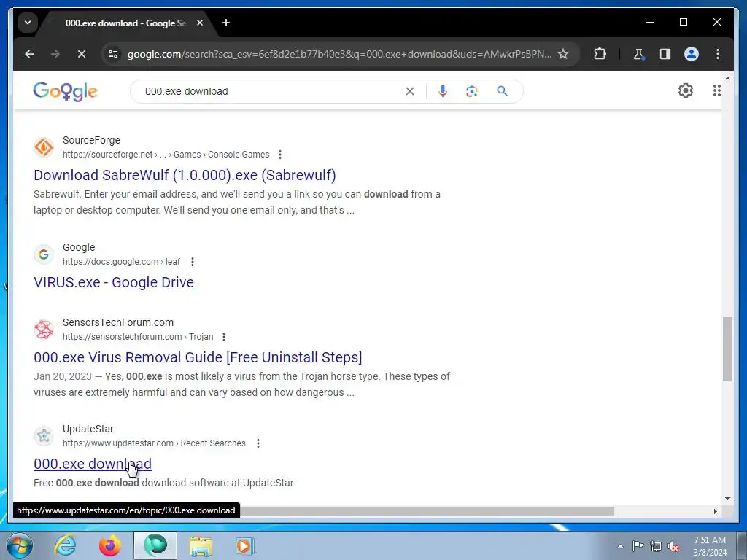Click the Google logo
The width and height of the screenshot is (747, 560).
tap(65, 91)
